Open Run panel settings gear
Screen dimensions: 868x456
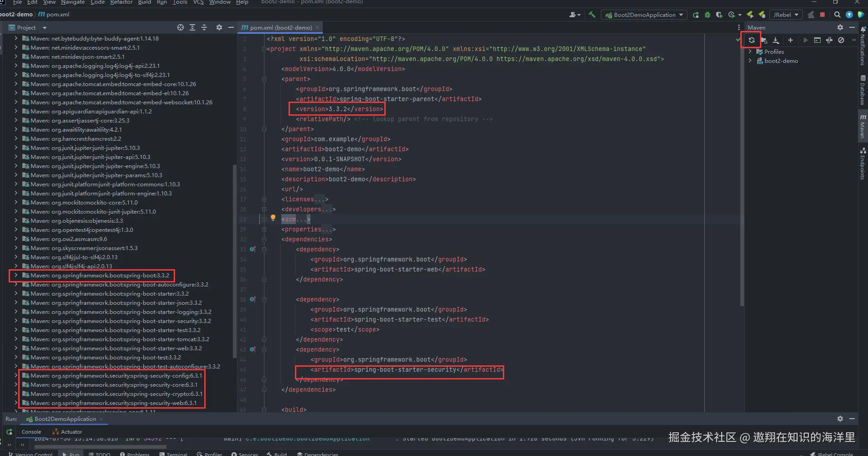(840, 419)
